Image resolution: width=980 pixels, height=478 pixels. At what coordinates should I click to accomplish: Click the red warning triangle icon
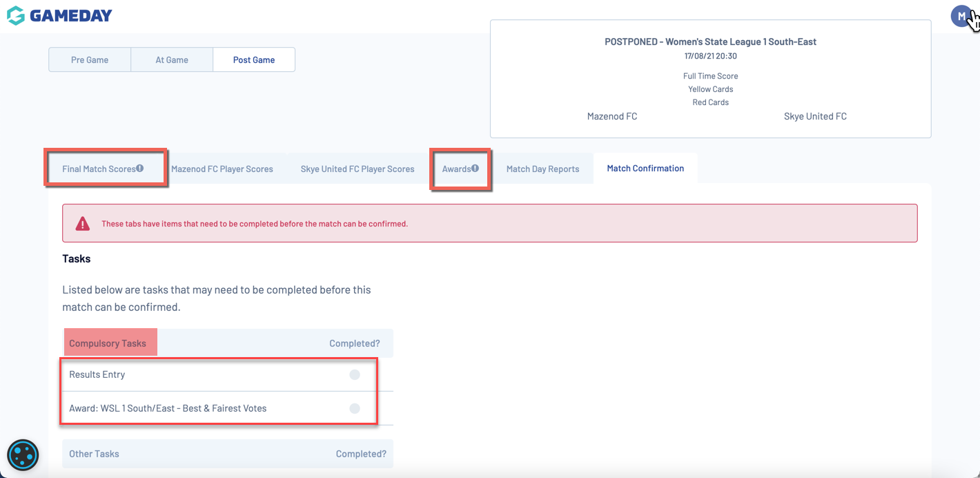83,224
